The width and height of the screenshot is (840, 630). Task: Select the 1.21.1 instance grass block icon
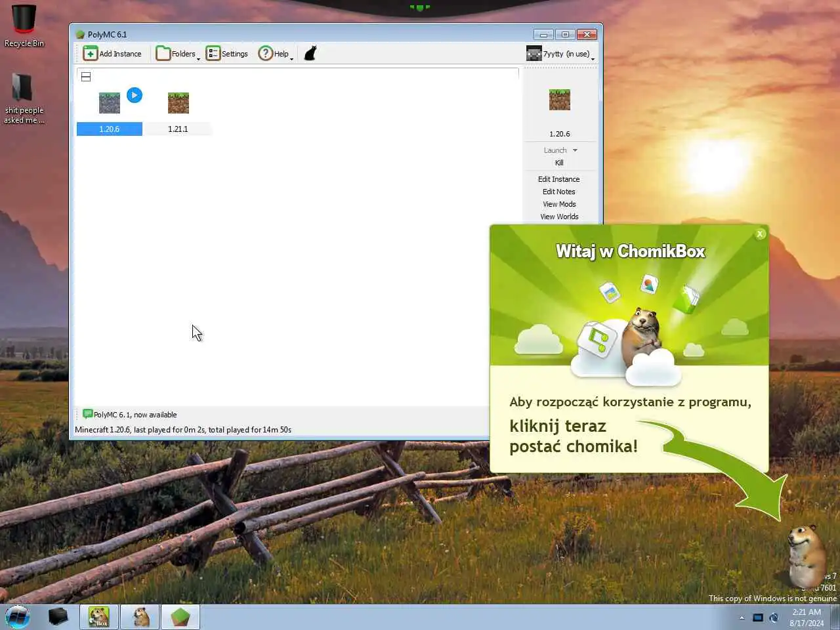(x=178, y=103)
